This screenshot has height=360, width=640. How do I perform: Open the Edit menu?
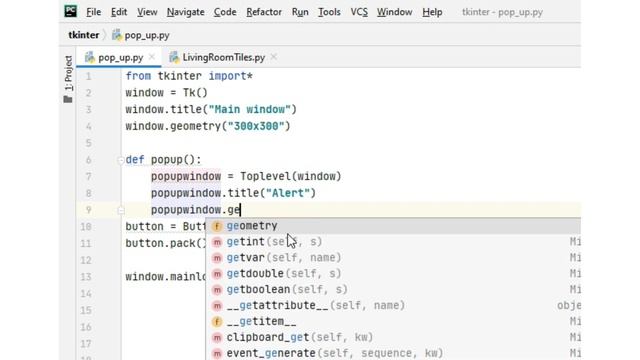tap(119, 12)
